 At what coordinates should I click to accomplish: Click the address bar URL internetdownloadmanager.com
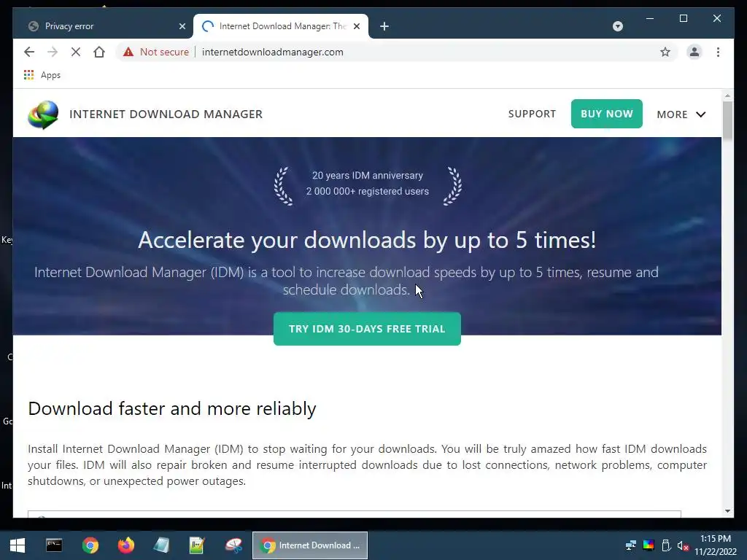pos(273,52)
